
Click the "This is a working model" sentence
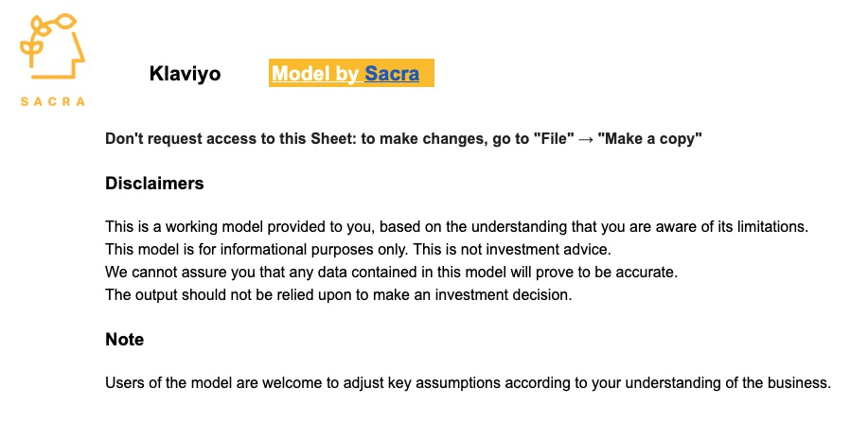pyautogui.click(x=457, y=227)
